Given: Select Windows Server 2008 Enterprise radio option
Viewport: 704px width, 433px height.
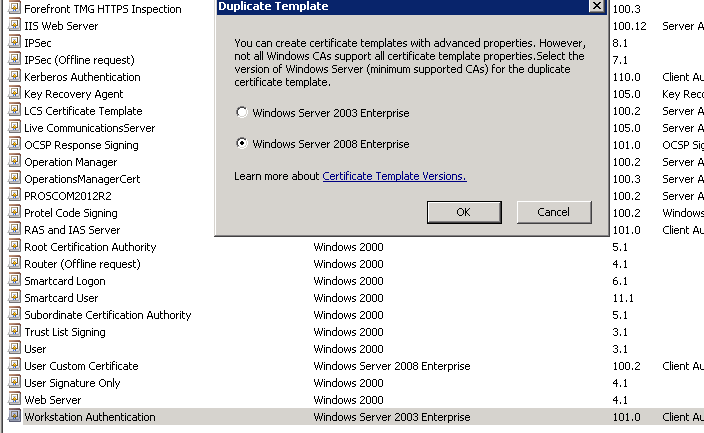Looking at the screenshot, I should point(242,144).
